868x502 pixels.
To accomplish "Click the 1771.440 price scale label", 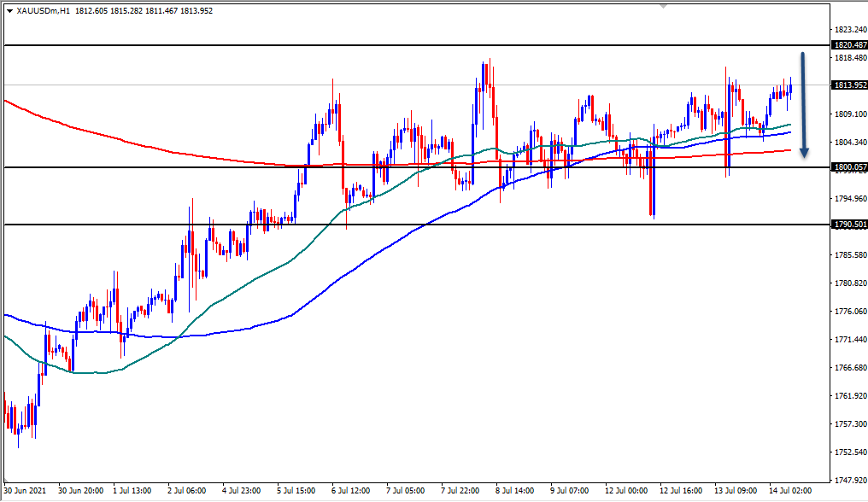I will [850, 339].
